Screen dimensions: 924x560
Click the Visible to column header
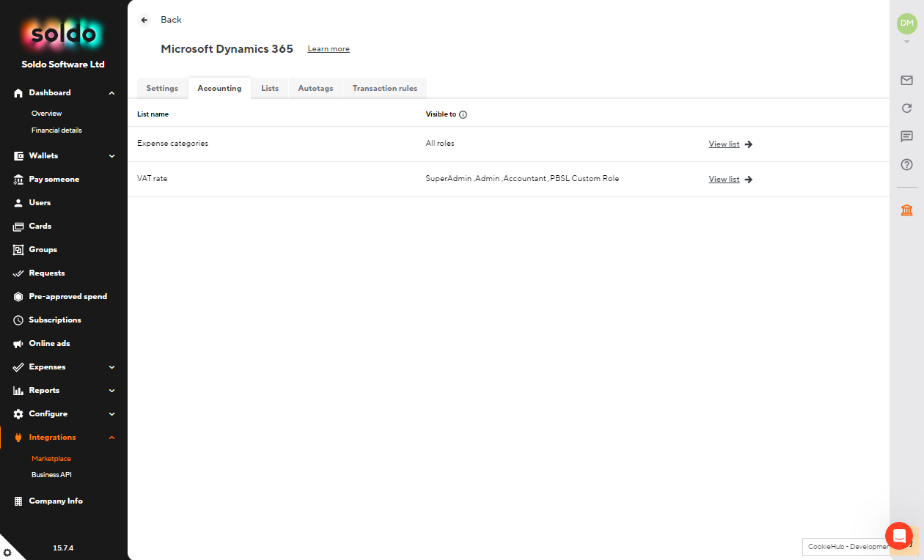click(x=441, y=114)
